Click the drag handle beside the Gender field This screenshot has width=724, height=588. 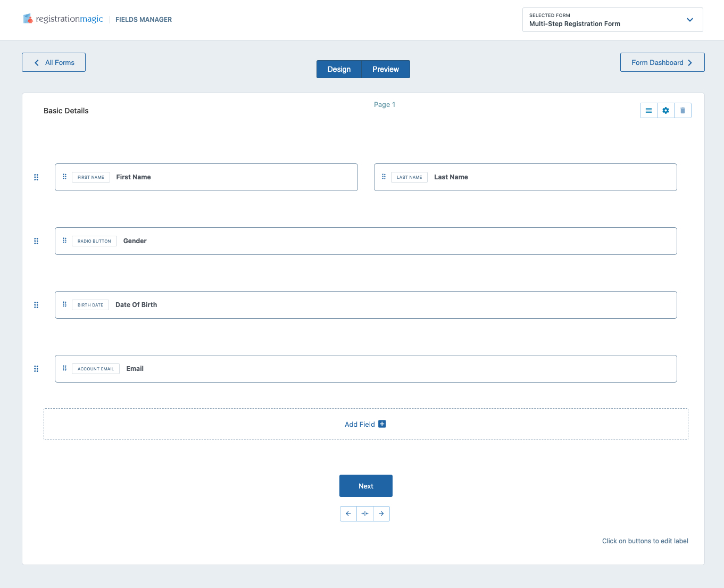click(36, 241)
